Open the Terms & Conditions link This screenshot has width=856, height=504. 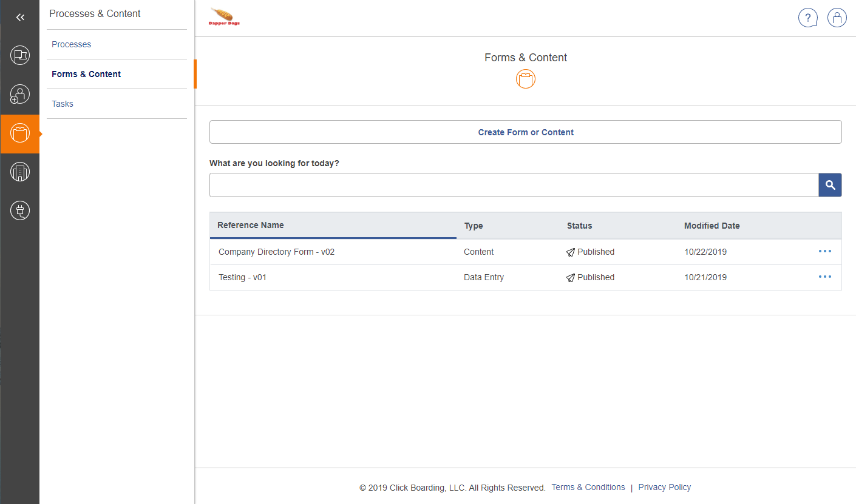pyautogui.click(x=588, y=487)
